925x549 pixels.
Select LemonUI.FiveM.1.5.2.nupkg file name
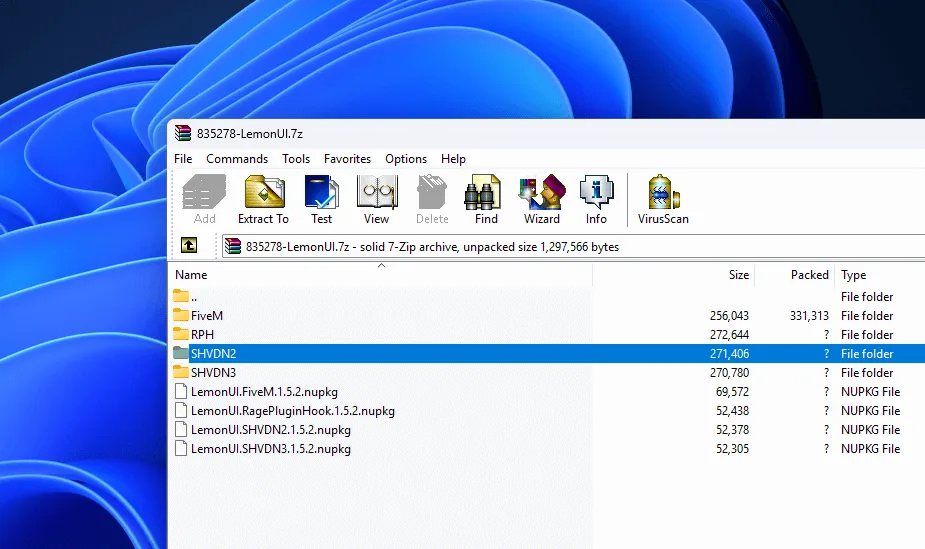tap(264, 392)
